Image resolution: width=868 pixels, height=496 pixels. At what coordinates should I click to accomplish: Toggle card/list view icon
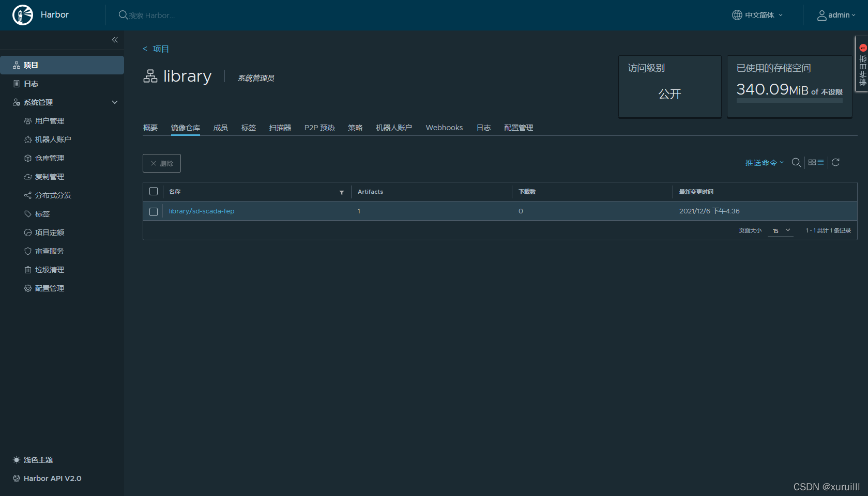[x=816, y=162]
